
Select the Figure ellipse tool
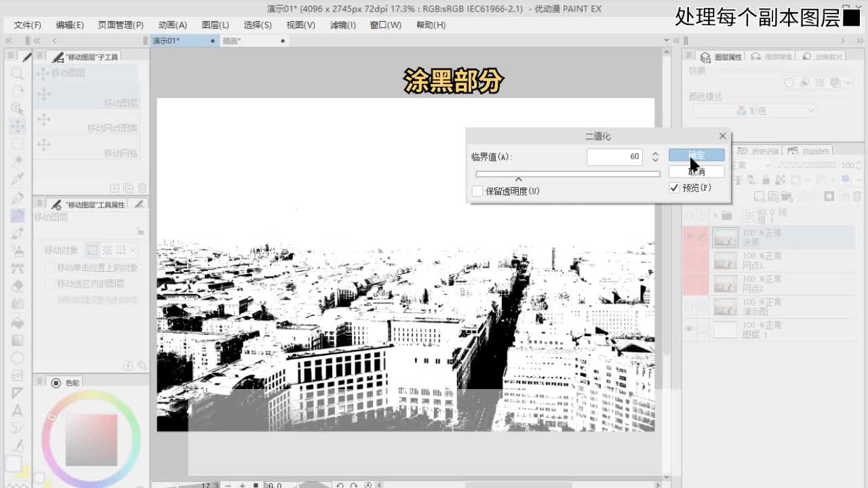[x=18, y=358]
